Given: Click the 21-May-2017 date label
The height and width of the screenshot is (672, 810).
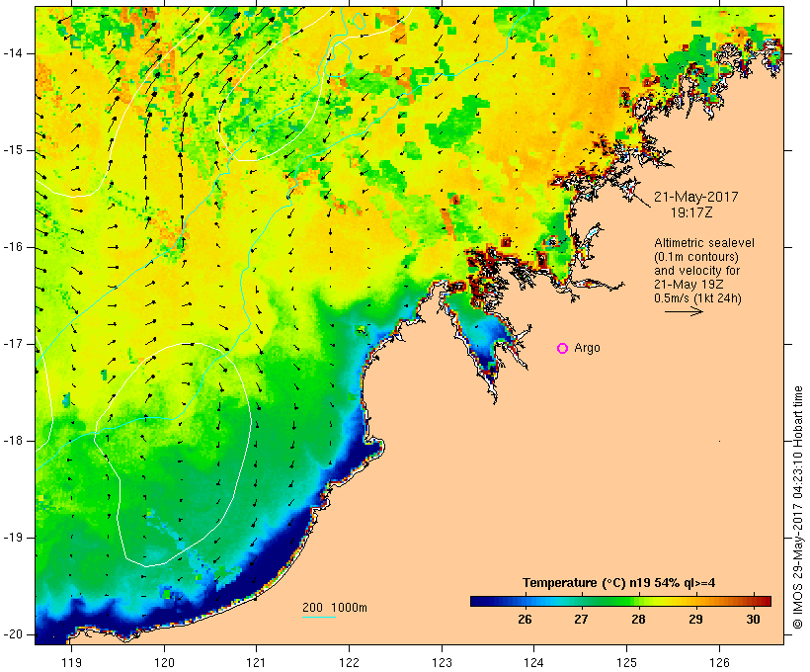Looking at the screenshot, I should coord(695,197).
